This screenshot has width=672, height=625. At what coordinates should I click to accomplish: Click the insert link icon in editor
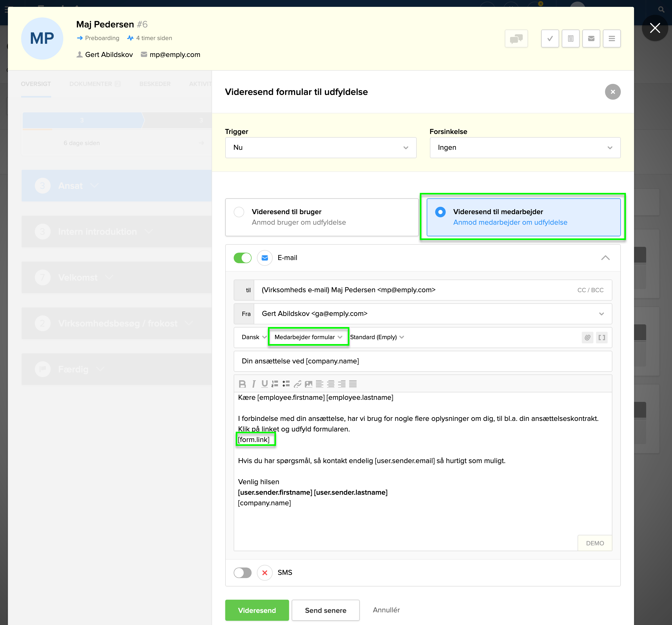coord(297,384)
